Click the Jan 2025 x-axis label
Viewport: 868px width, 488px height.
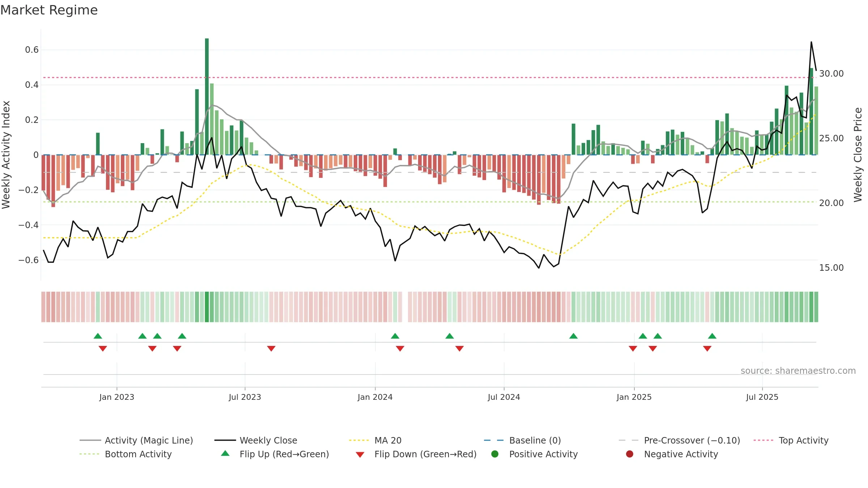(x=634, y=397)
